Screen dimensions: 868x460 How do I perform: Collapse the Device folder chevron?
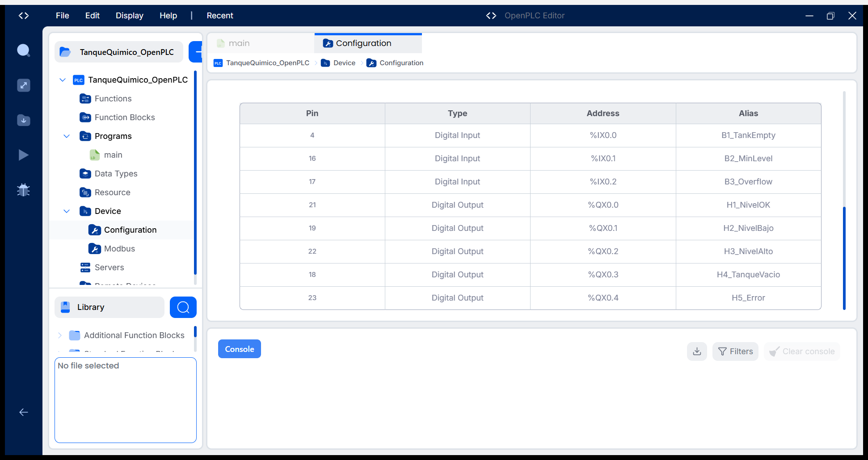tap(67, 211)
